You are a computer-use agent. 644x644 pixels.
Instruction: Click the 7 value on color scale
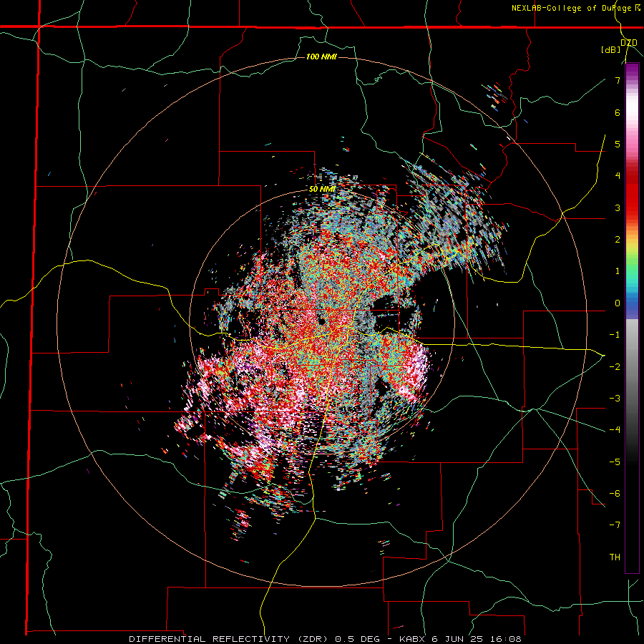618,80
